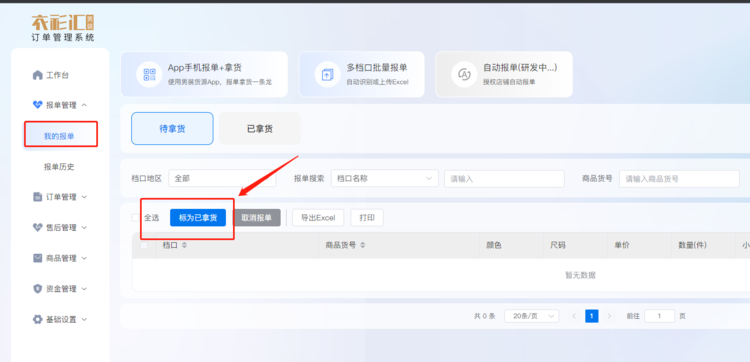Click the 打印 button
The image size is (750, 362).
coord(367,218)
